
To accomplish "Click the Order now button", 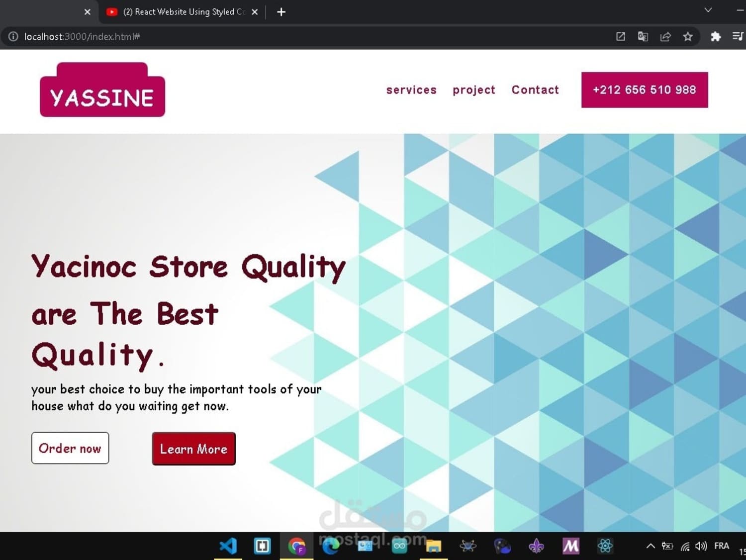I will pos(70,448).
